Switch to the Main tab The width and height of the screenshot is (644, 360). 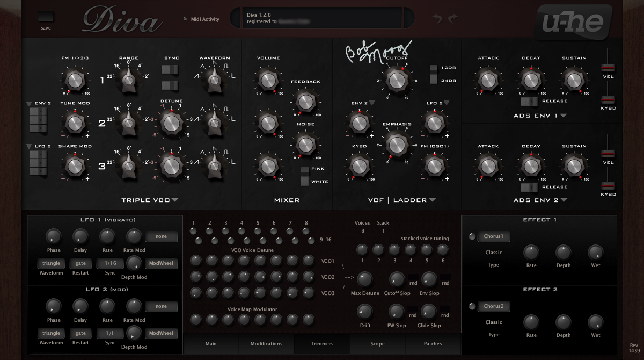211,344
